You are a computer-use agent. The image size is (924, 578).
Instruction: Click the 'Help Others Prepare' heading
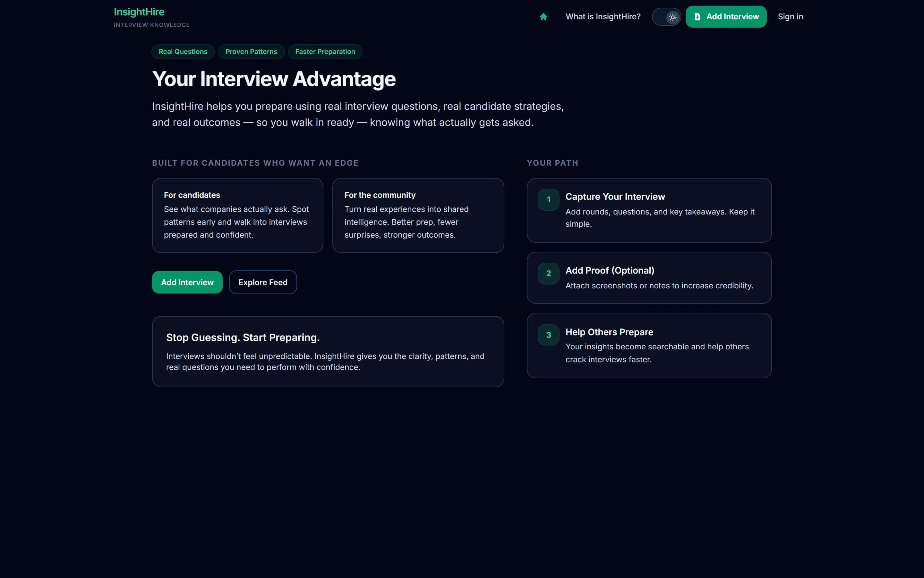609,332
